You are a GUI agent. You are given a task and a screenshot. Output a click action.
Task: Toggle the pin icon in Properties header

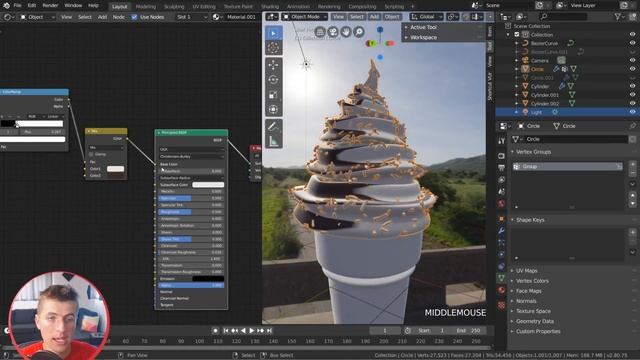pos(633,126)
